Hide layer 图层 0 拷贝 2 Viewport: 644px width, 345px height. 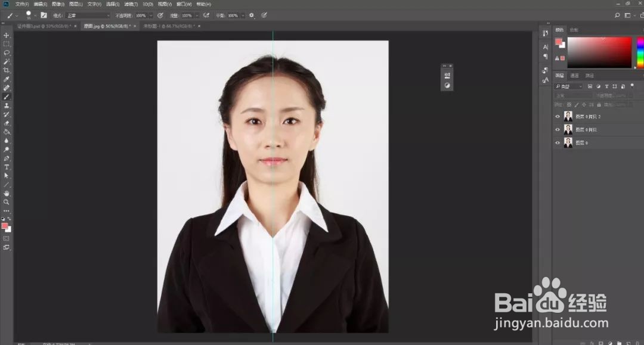[x=558, y=117]
